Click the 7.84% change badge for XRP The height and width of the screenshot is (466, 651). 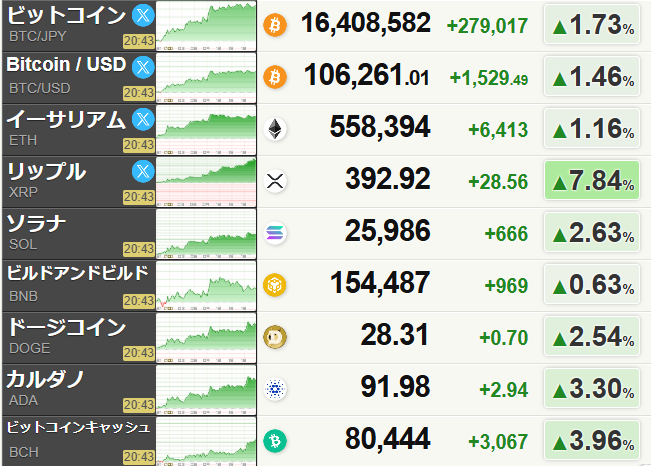[592, 181]
